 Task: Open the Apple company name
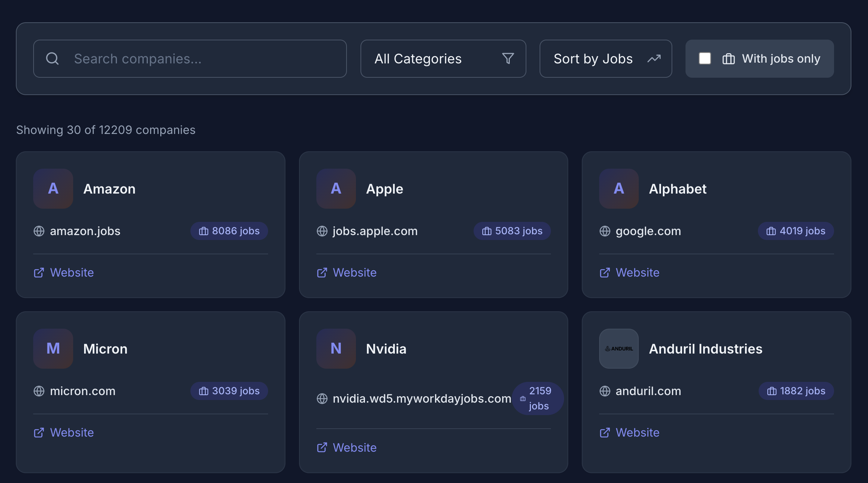pos(385,189)
